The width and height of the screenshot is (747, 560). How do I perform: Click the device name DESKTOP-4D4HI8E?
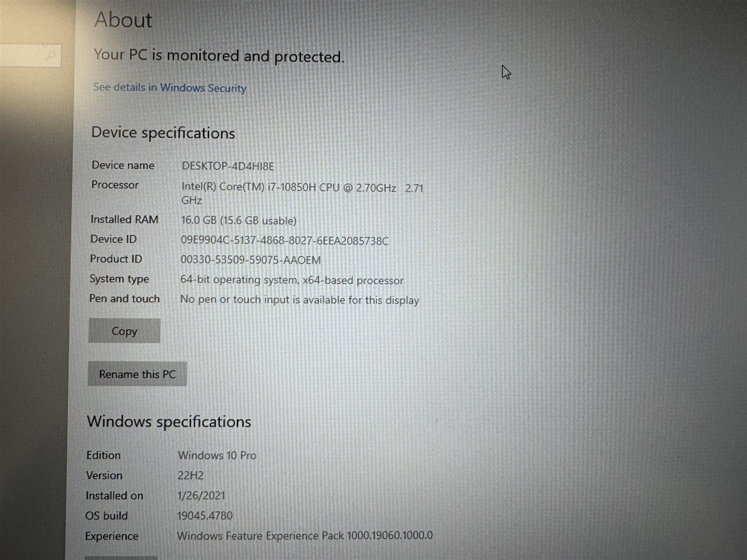click(x=228, y=166)
